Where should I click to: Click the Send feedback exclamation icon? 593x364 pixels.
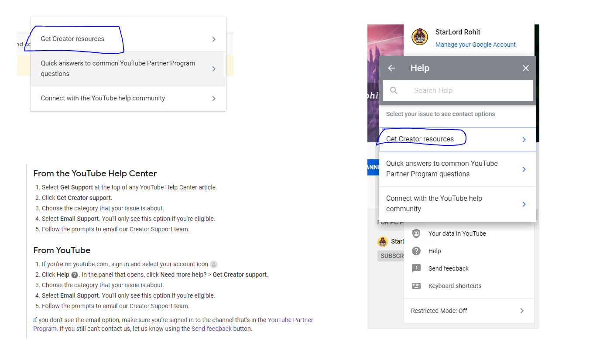pos(416,268)
